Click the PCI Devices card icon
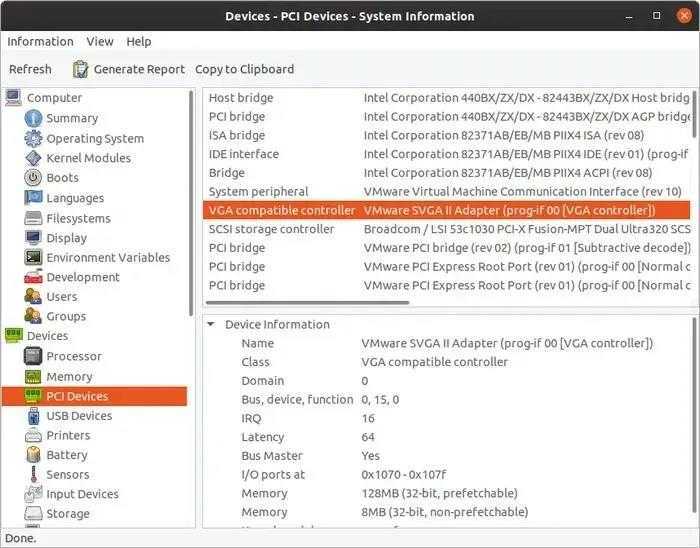Image resolution: width=700 pixels, height=548 pixels. pos(33,396)
